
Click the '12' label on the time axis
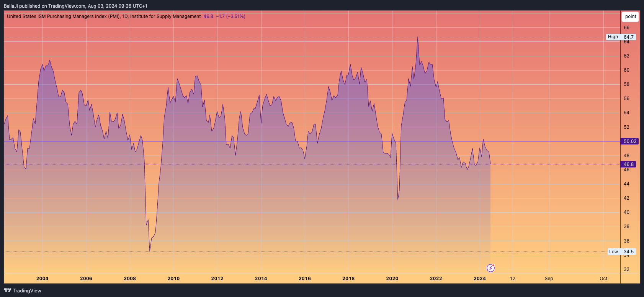[x=512, y=279]
